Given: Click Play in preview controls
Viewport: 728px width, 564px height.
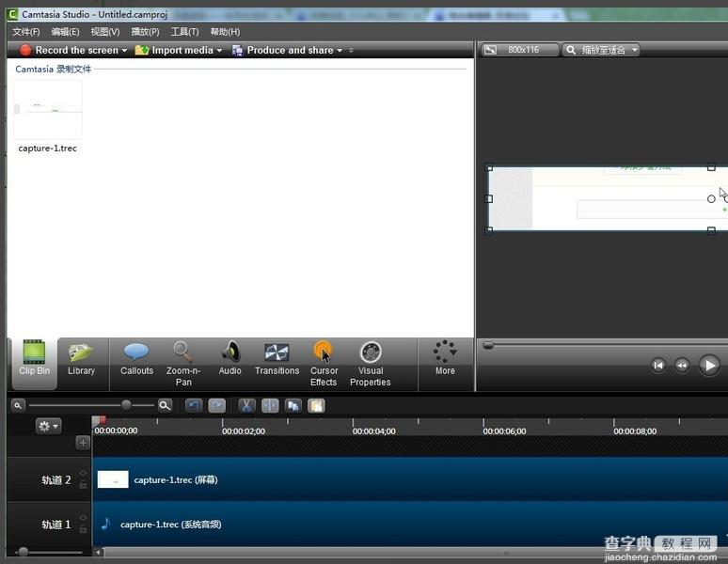Looking at the screenshot, I should click(x=709, y=366).
